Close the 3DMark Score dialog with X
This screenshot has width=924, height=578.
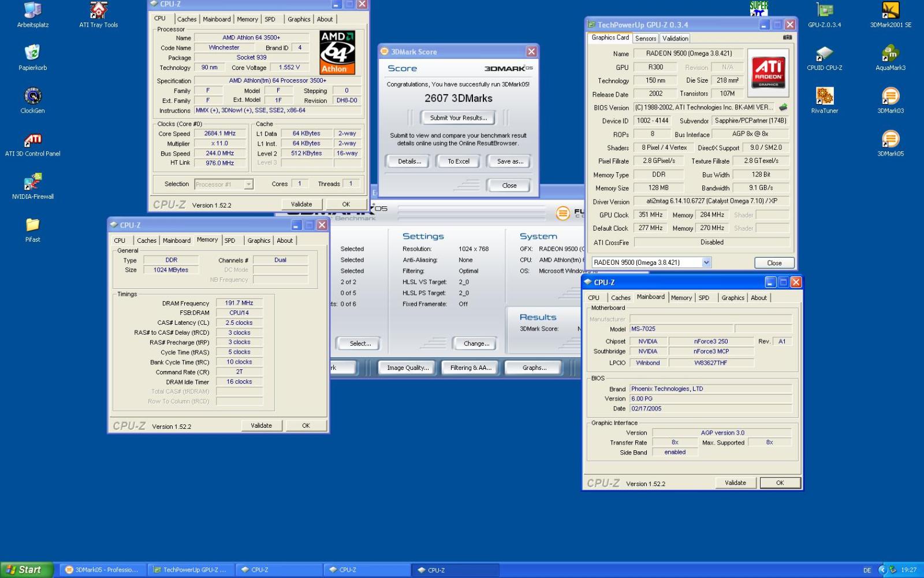531,51
